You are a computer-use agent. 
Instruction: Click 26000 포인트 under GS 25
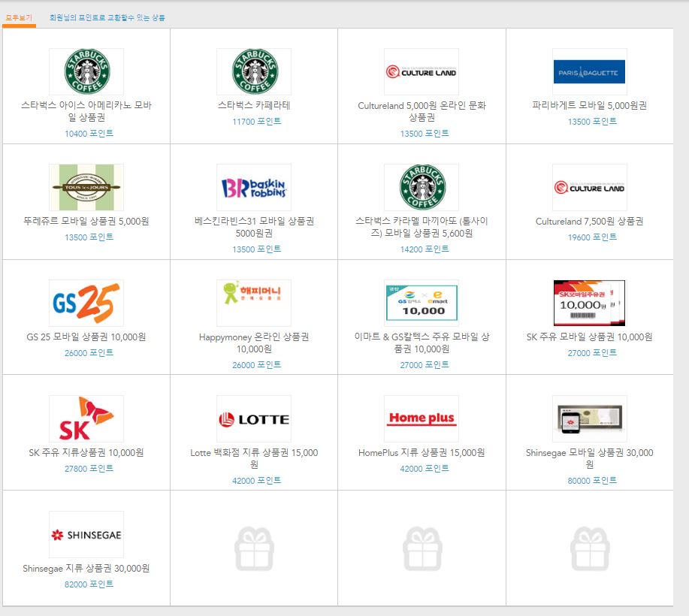[89, 353]
